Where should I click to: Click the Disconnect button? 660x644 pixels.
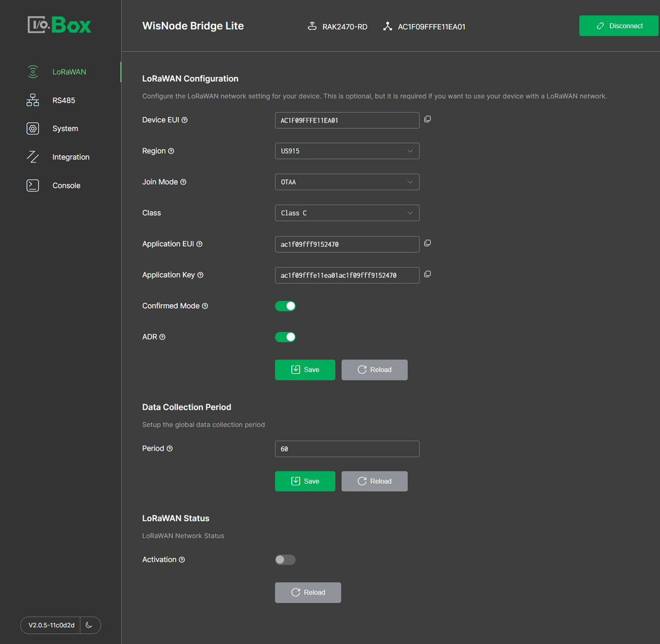[x=619, y=26]
